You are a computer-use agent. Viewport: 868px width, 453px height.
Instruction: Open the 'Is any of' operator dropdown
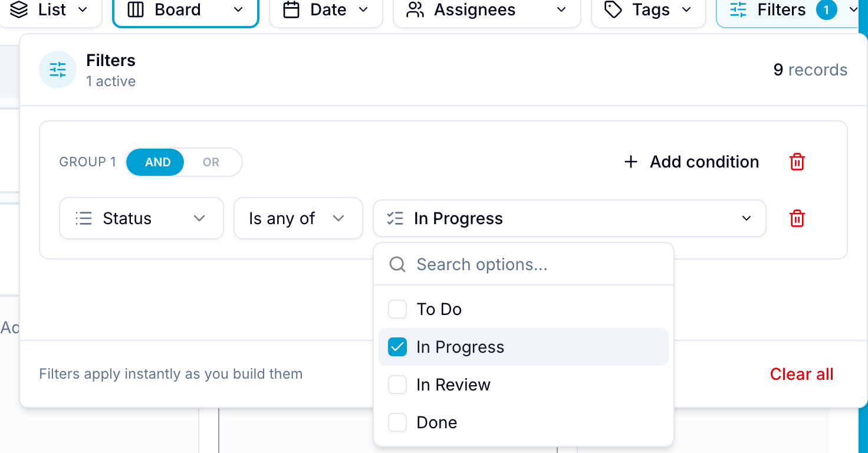pyautogui.click(x=298, y=218)
